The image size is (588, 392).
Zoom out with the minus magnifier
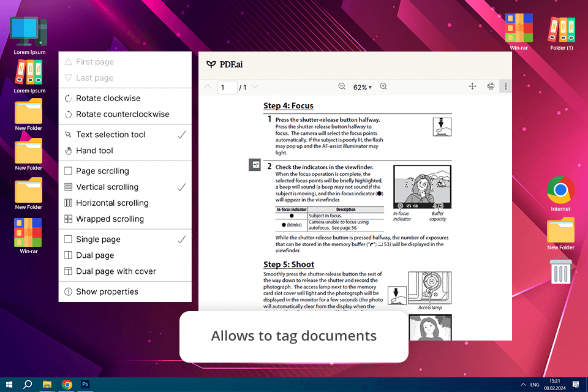pyautogui.click(x=342, y=86)
